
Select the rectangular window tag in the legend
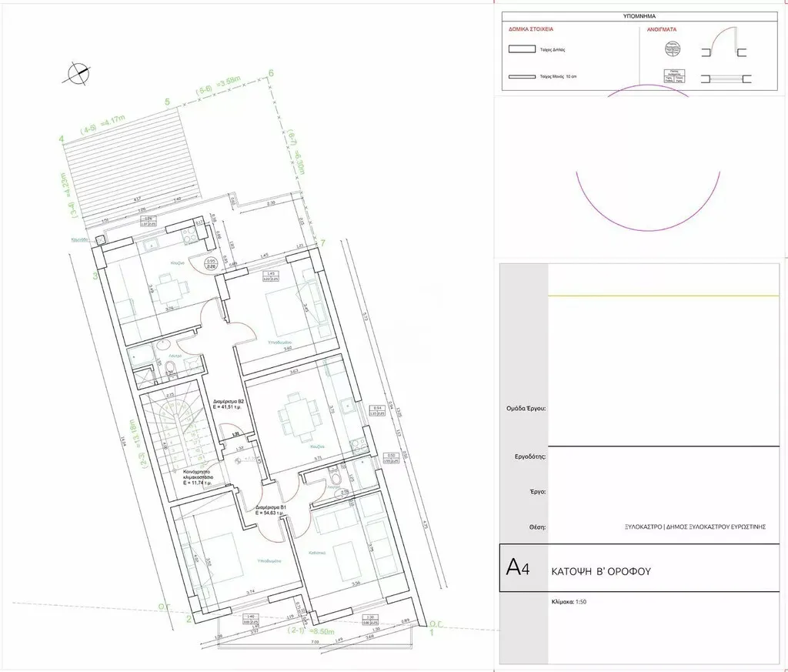(673, 76)
